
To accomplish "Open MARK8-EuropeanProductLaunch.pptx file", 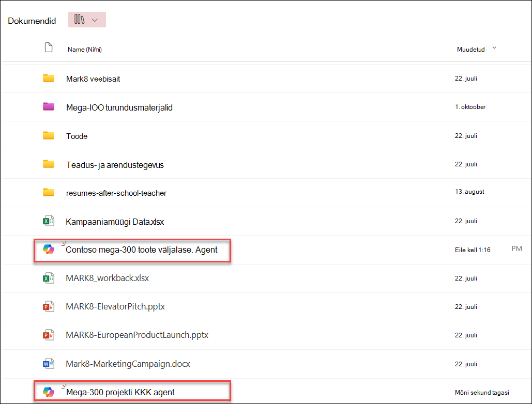I will [x=137, y=335].
